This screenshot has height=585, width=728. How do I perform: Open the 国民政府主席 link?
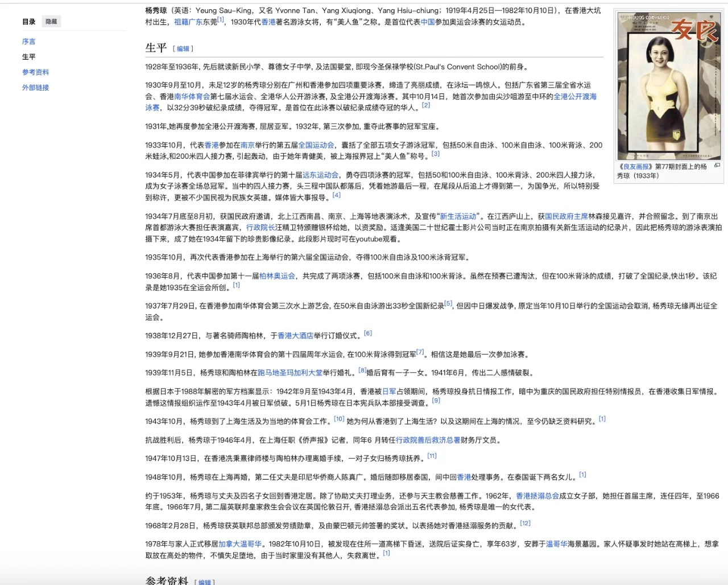[x=566, y=217]
